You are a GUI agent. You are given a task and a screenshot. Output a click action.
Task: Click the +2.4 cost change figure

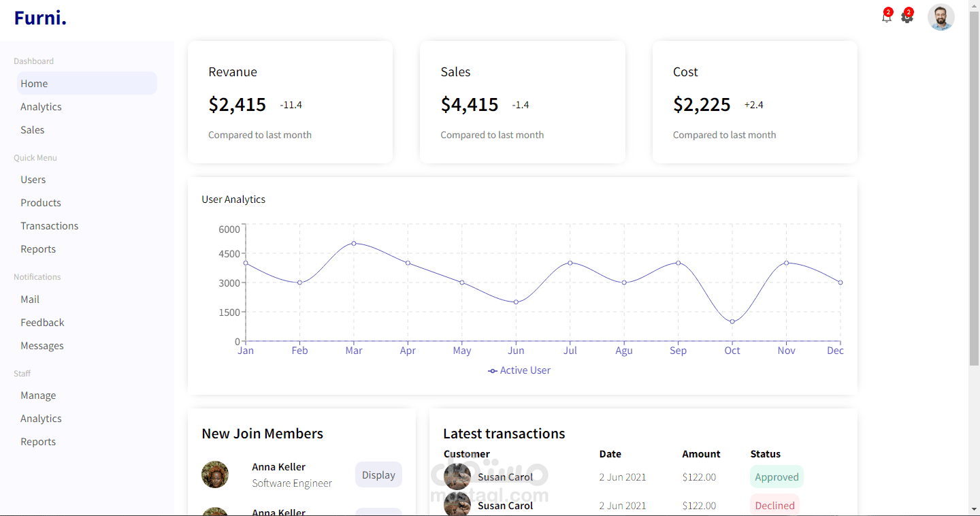pyautogui.click(x=753, y=105)
